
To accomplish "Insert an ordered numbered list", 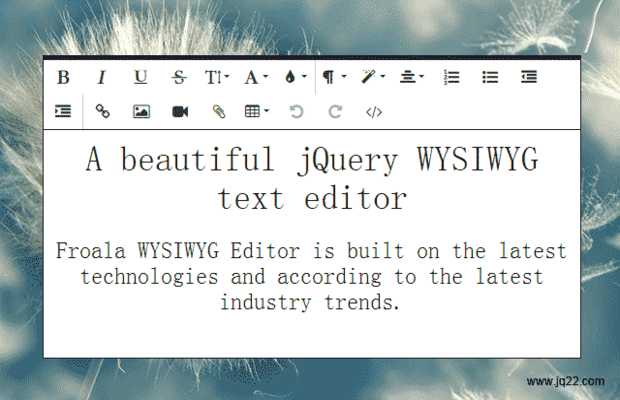I will pyautogui.click(x=451, y=77).
